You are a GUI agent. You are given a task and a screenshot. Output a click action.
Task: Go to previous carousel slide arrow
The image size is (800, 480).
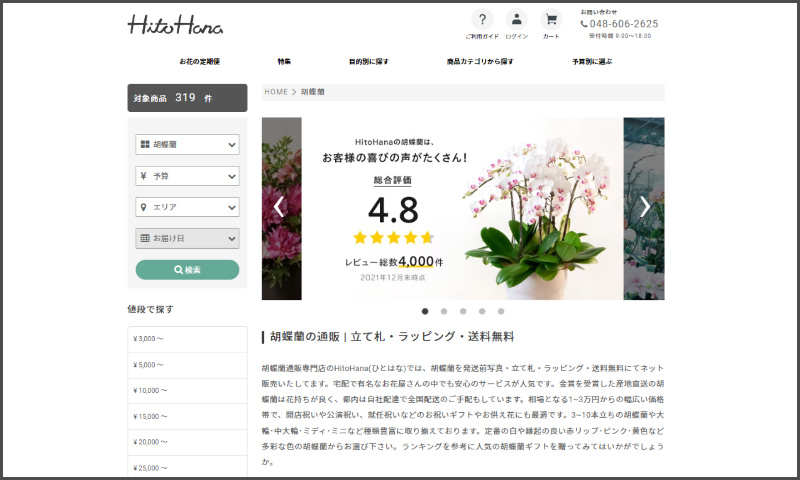(279, 207)
